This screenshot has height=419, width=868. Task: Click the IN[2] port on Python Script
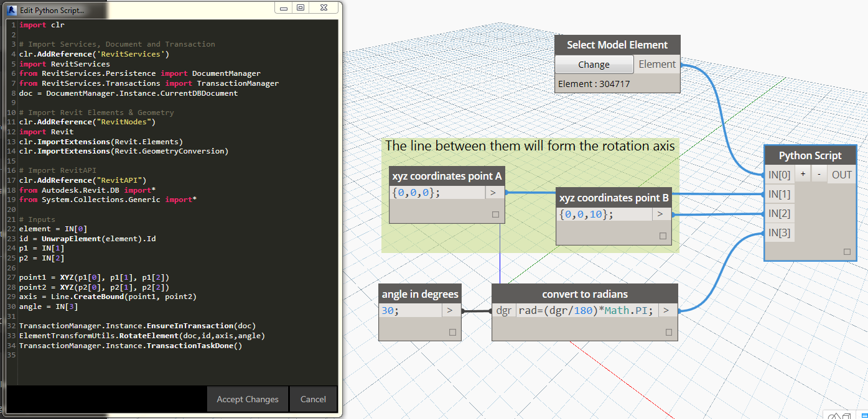[779, 213]
